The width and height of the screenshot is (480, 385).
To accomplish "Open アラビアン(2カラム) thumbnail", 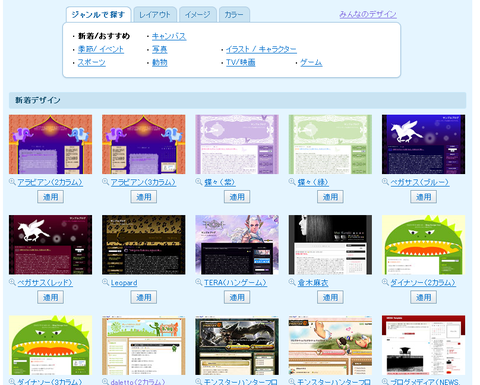I will click(50, 144).
